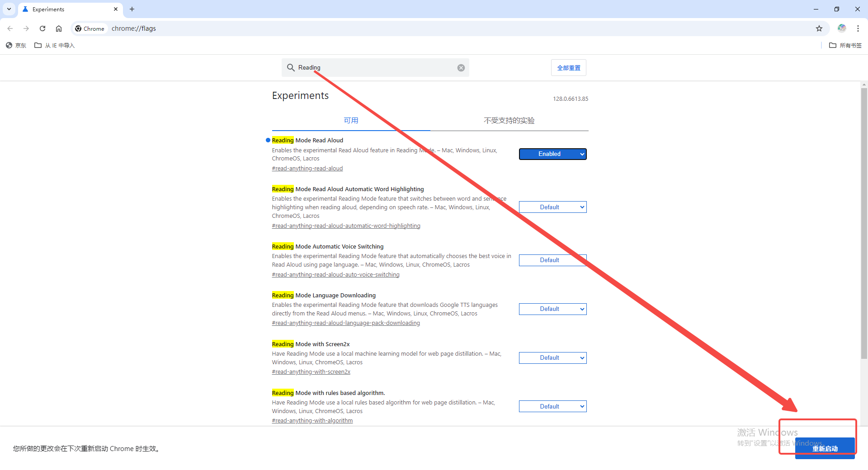868x470 pixels.
Task: Click the restart notice message text
Action: click(x=87, y=448)
